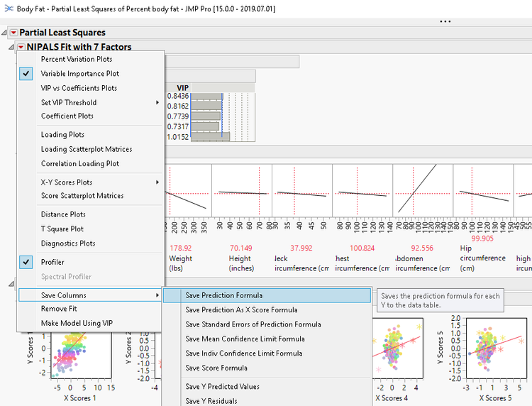Image resolution: width=532 pixels, height=406 pixels.
Task: Click the three-dot overflow icon at top
Action: point(445,21)
